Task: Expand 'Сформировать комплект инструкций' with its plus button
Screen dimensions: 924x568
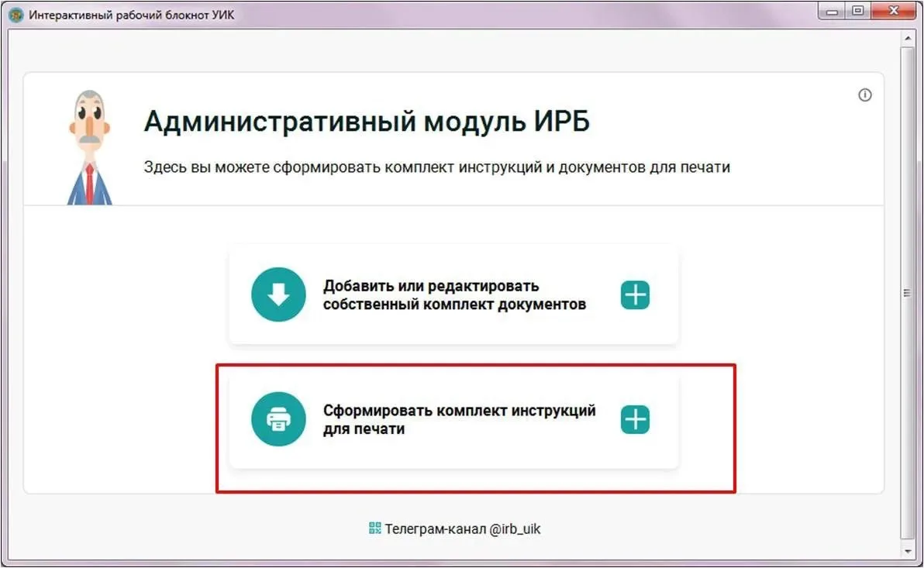Action: point(635,419)
